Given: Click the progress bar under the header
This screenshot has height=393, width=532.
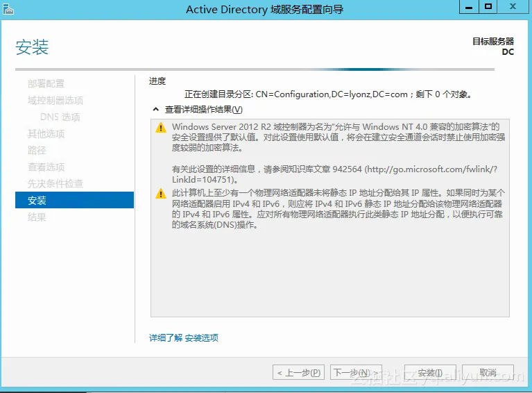Looking at the screenshot, I should point(255,69).
